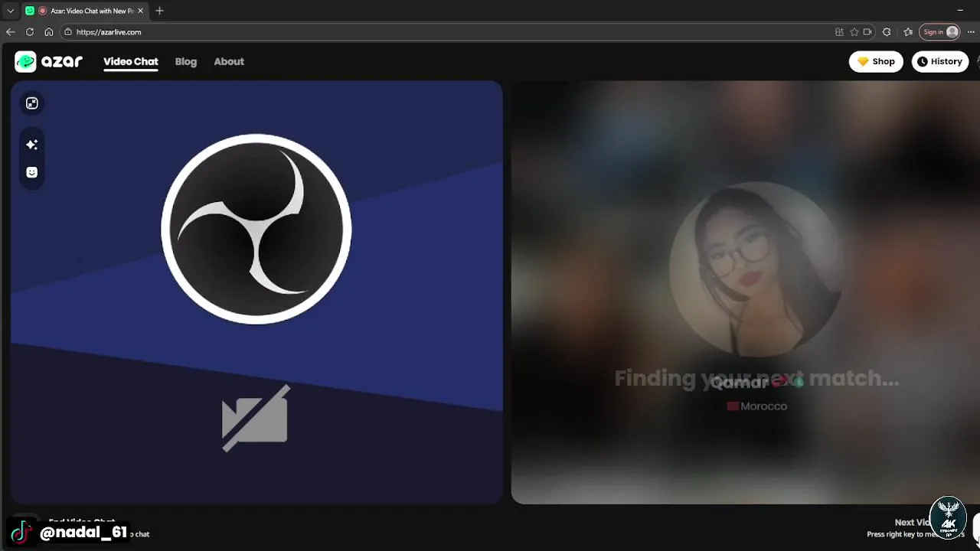
Task: Refresh the Azar page
Action: (30, 32)
